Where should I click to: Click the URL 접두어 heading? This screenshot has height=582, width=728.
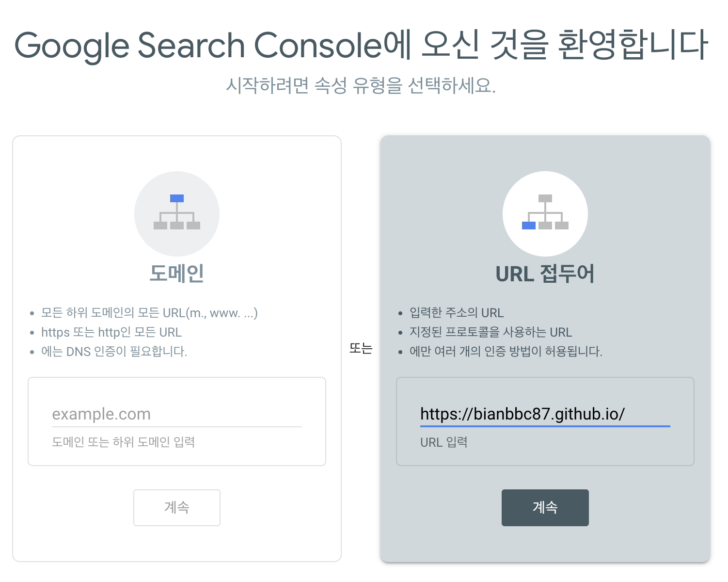(x=545, y=274)
